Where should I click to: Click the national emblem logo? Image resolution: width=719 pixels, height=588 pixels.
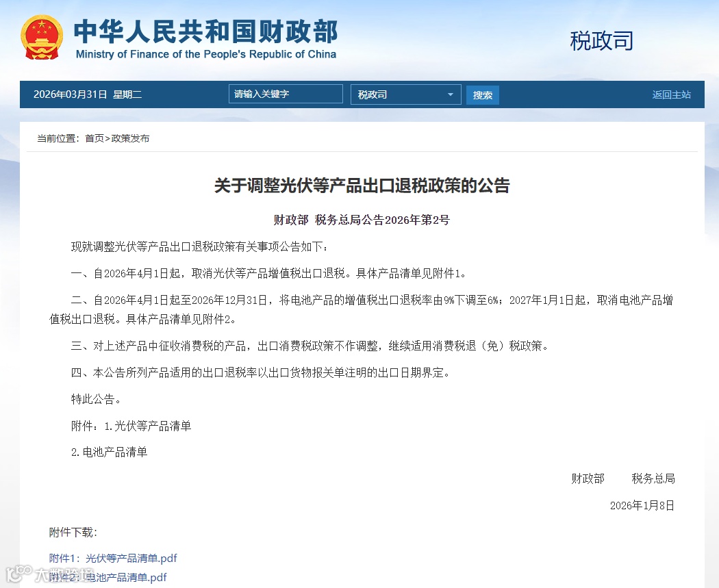pyautogui.click(x=42, y=38)
